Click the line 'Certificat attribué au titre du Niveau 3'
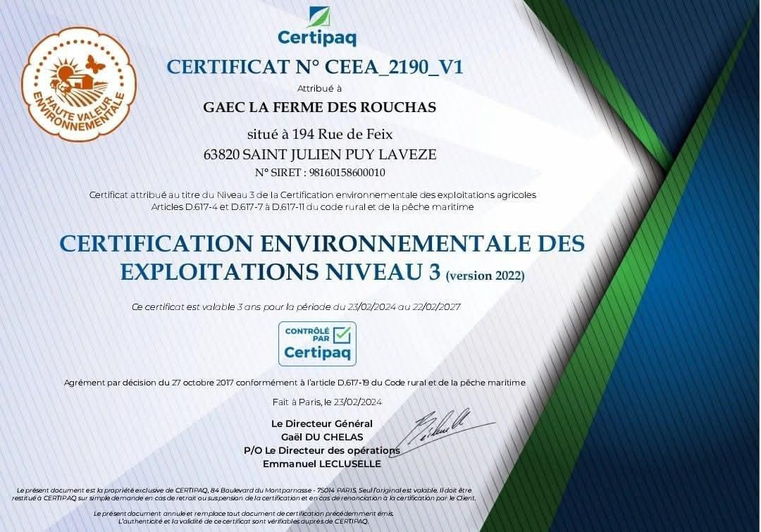761x532 pixels. (x=313, y=195)
